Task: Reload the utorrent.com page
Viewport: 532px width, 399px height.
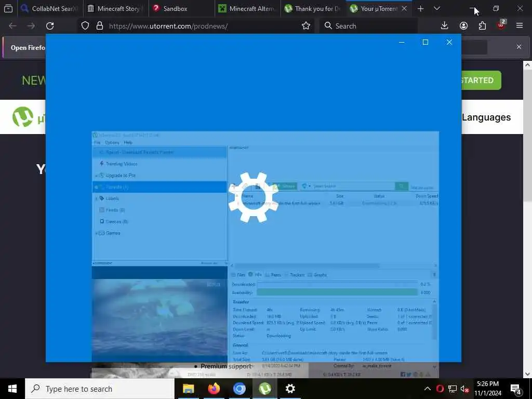Action: click(50, 26)
